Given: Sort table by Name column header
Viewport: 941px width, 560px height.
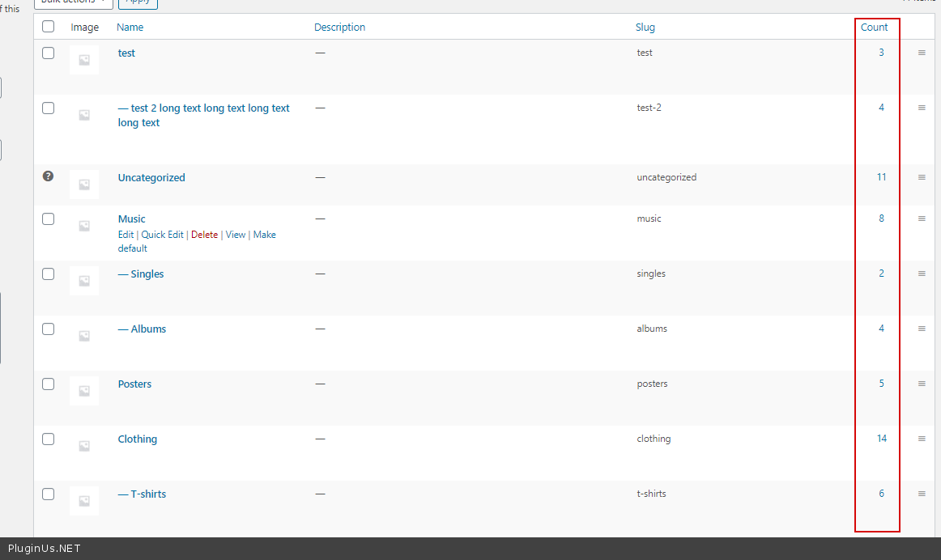Looking at the screenshot, I should click(x=130, y=28).
